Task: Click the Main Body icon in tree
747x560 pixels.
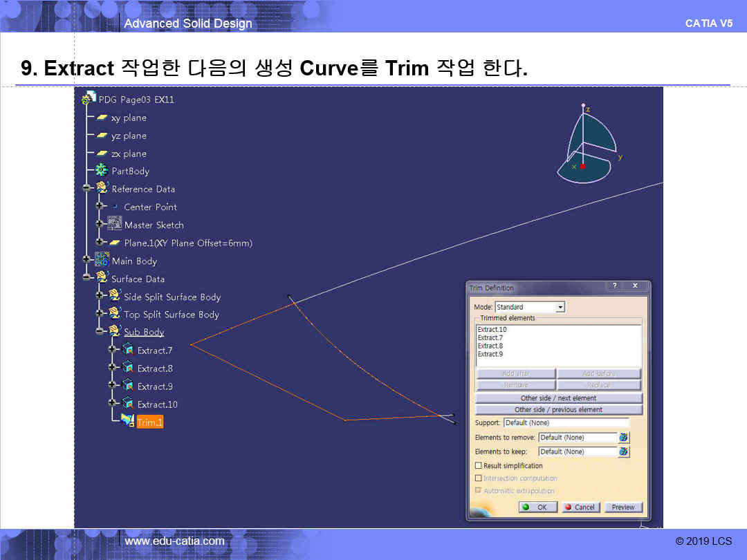Action: (x=102, y=261)
